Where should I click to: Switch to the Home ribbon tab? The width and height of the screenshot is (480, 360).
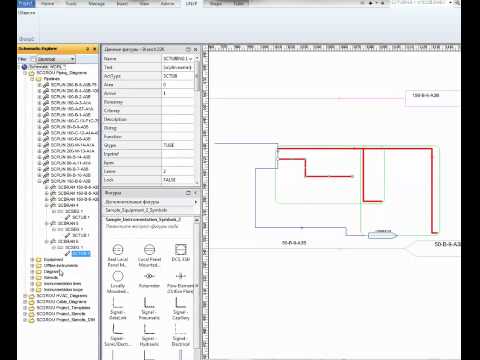click(x=47, y=4)
